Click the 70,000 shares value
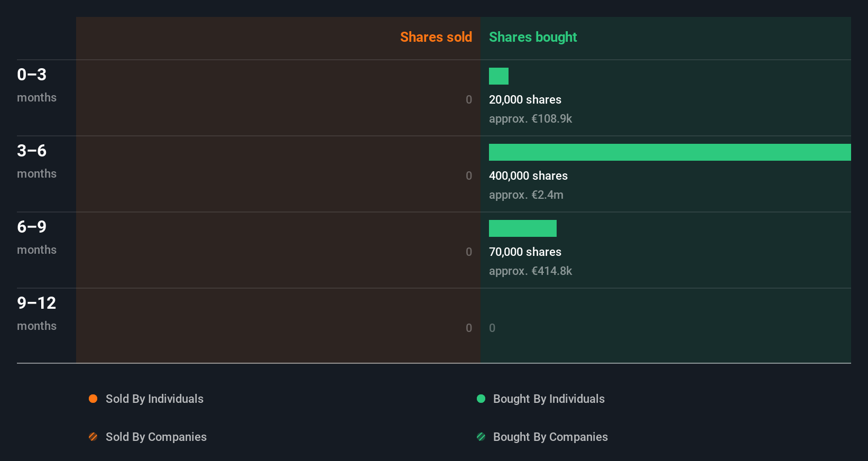The height and width of the screenshot is (461, 868). (x=525, y=252)
